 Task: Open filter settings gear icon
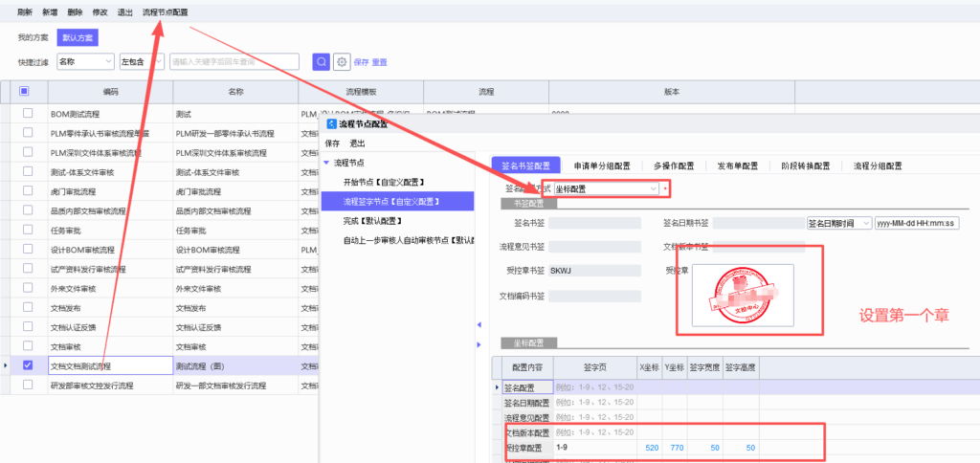point(342,61)
